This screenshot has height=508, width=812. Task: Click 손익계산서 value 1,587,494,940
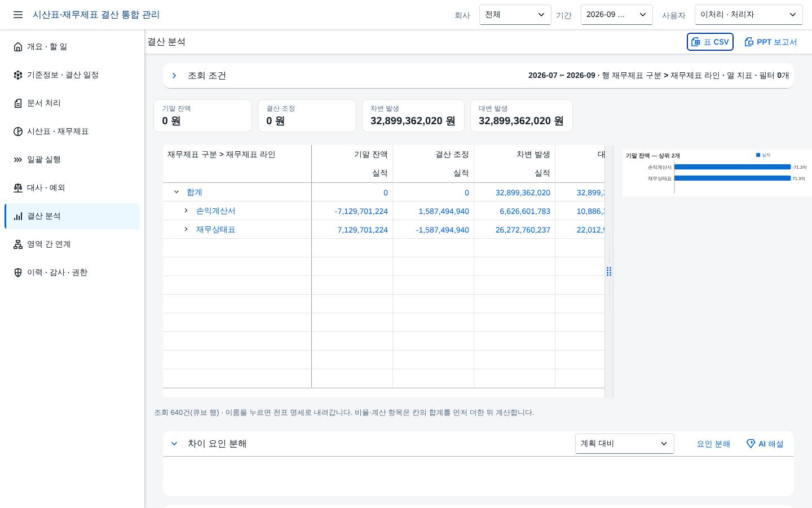point(444,211)
